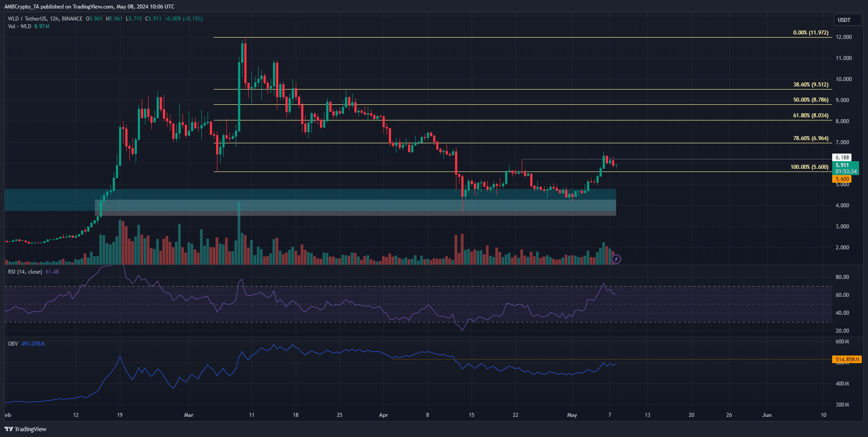Screen dimensions: 868x437
Task: Select the WLD / TetherUS symbol title
Action: coord(45,19)
